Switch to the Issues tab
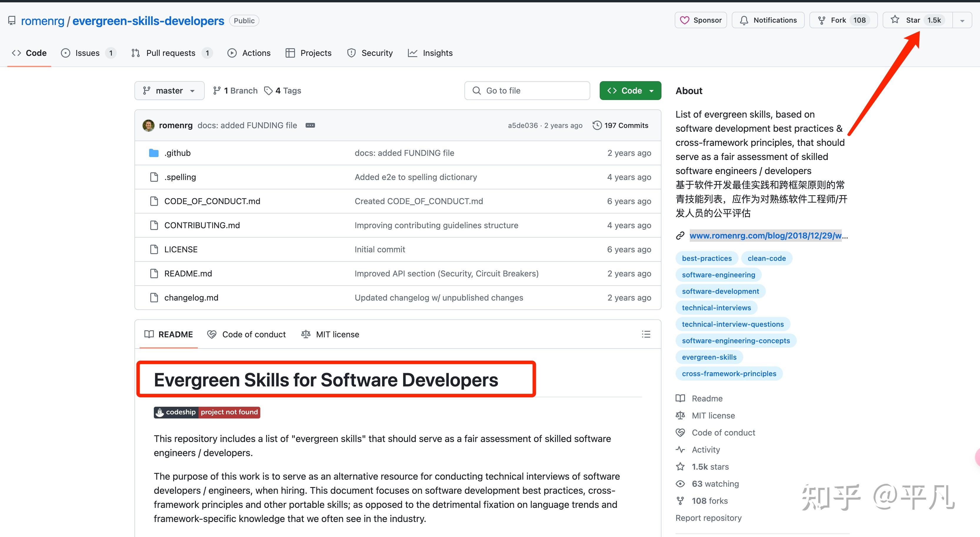This screenshot has width=980, height=537. pyautogui.click(x=88, y=53)
